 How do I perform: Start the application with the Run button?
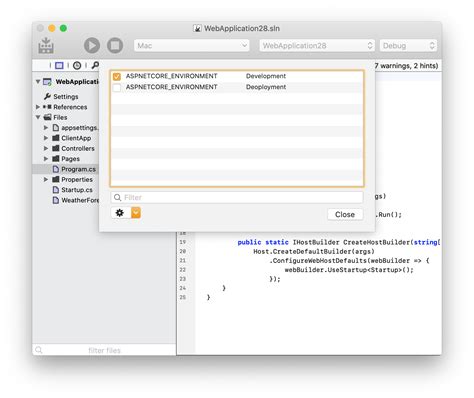(92, 45)
